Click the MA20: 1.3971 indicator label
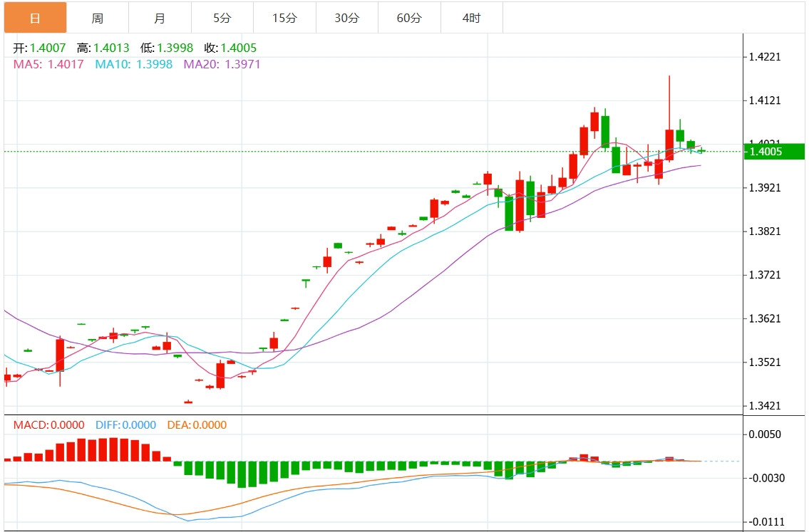 [x=222, y=64]
